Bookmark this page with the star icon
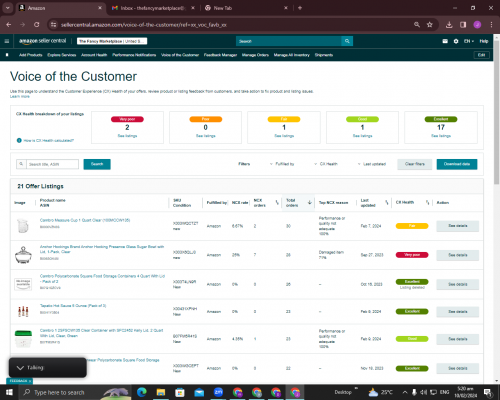 click(x=430, y=25)
